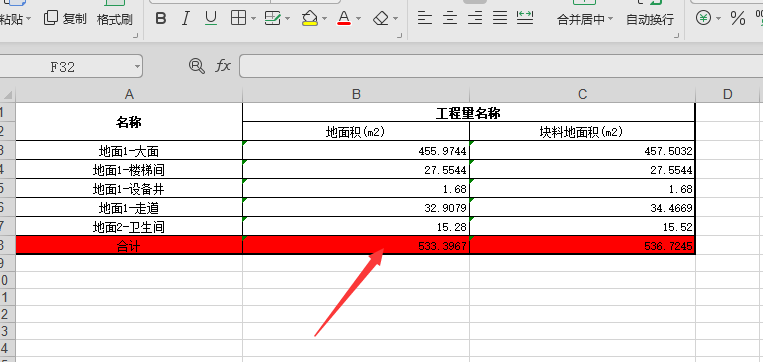Click the formula bar zoom magnifier icon
Viewport: 763px width, 362px height.
(x=197, y=66)
